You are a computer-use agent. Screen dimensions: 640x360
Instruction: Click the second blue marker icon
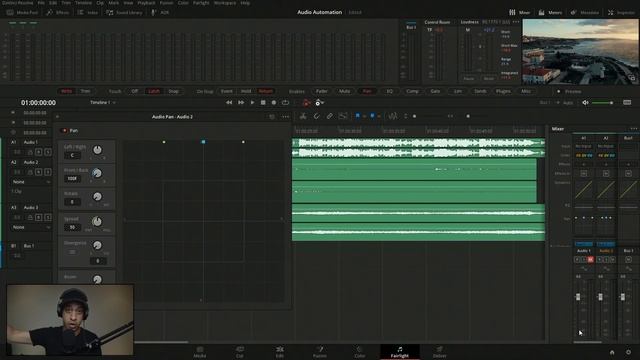[x=373, y=116]
